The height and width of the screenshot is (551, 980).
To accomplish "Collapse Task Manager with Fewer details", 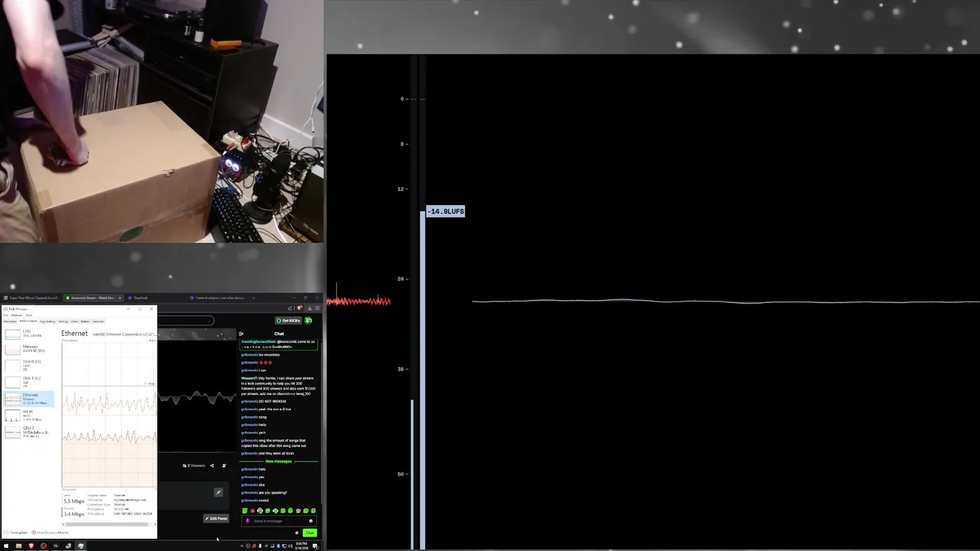I will (x=15, y=533).
